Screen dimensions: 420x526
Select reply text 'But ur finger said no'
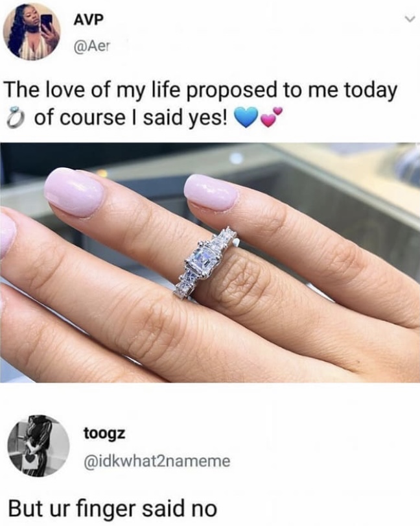(x=112, y=508)
